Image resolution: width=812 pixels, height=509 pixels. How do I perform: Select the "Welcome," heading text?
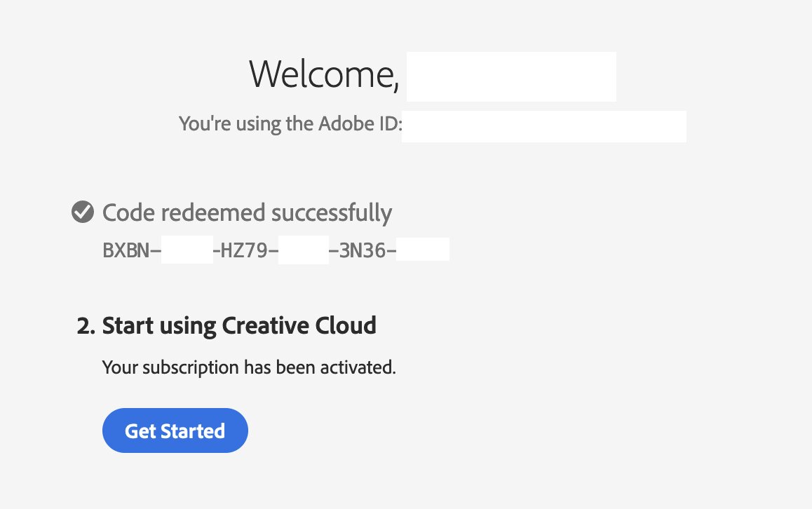pos(324,74)
